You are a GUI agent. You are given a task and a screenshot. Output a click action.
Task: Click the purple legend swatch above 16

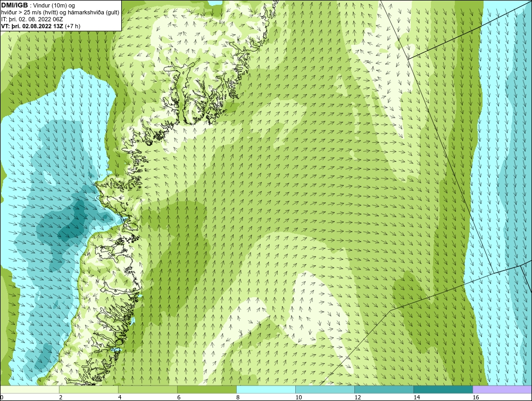[502, 389]
